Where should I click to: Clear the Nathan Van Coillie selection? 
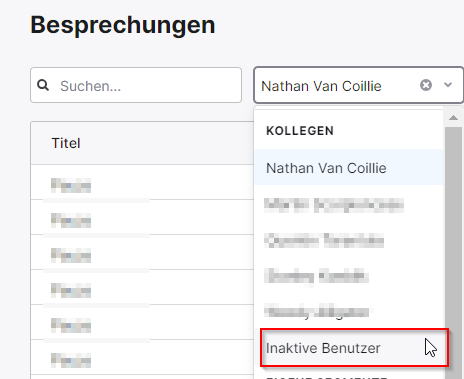(426, 85)
